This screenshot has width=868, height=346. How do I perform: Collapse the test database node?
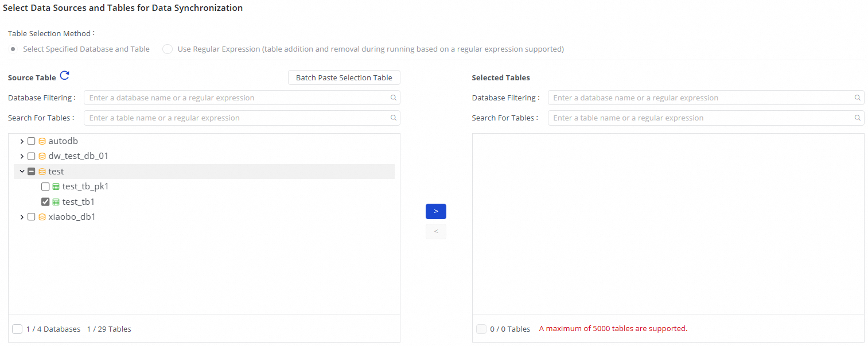[x=22, y=171]
